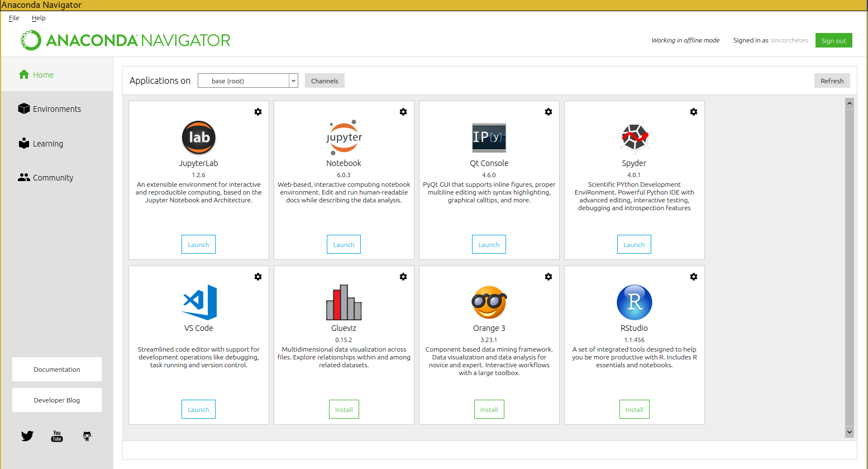This screenshot has width=868, height=469.
Task: Open the YouTube icon link
Action: coord(57,436)
